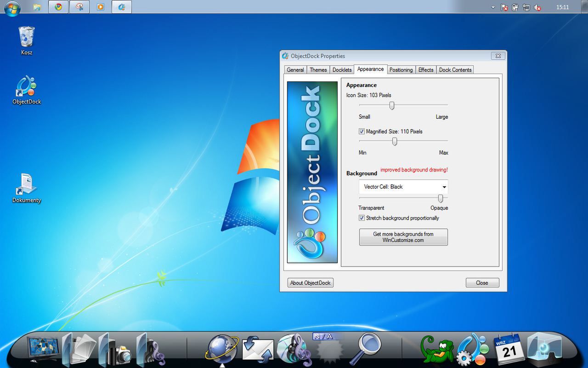This screenshot has width=588, height=368.
Task: Switch to the General tab
Action: (295, 70)
